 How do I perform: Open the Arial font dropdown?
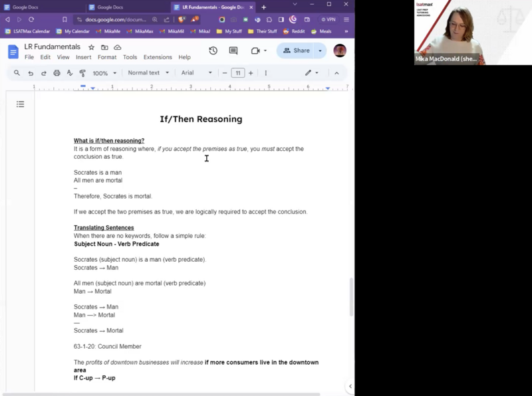(x=196, y=73)
